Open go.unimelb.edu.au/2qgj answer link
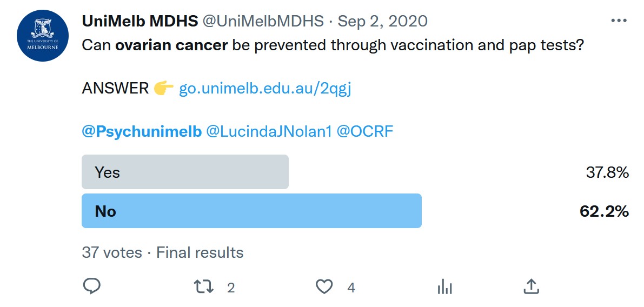644x307 pixels. (x=265, y=89)
